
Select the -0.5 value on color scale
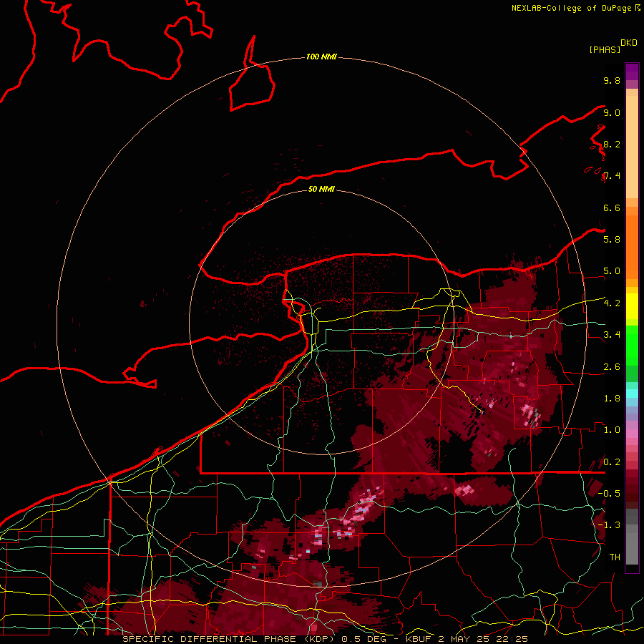pyautogui.click(x=609, y=494)
